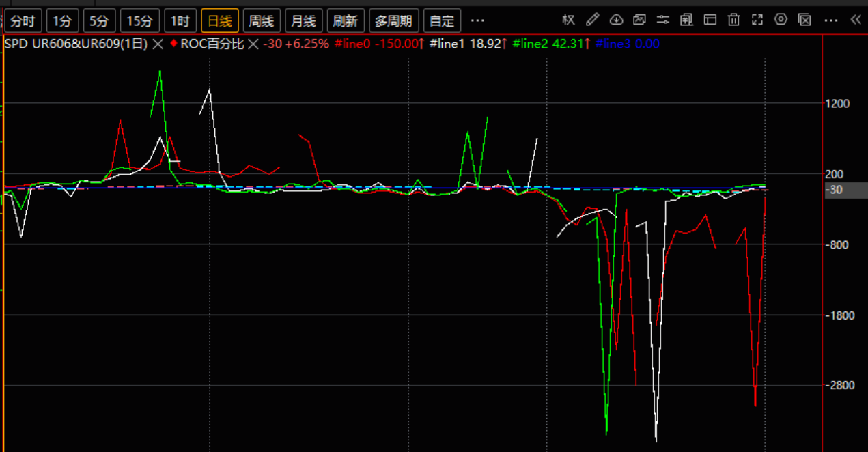Select the pencil drawing tool icon
Screen dimensions: 868x452
(592, 20)
